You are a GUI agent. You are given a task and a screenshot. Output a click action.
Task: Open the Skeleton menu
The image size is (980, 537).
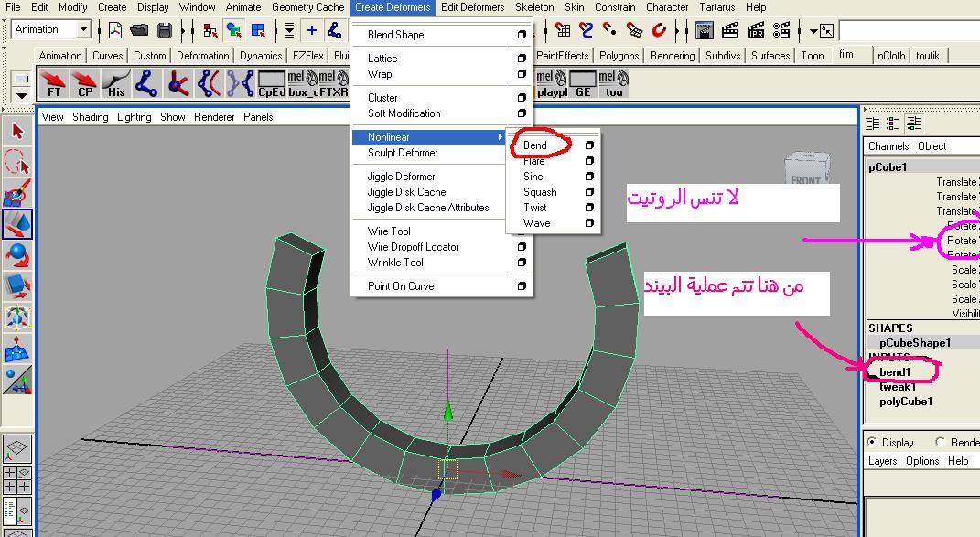(x=534, y=7)
